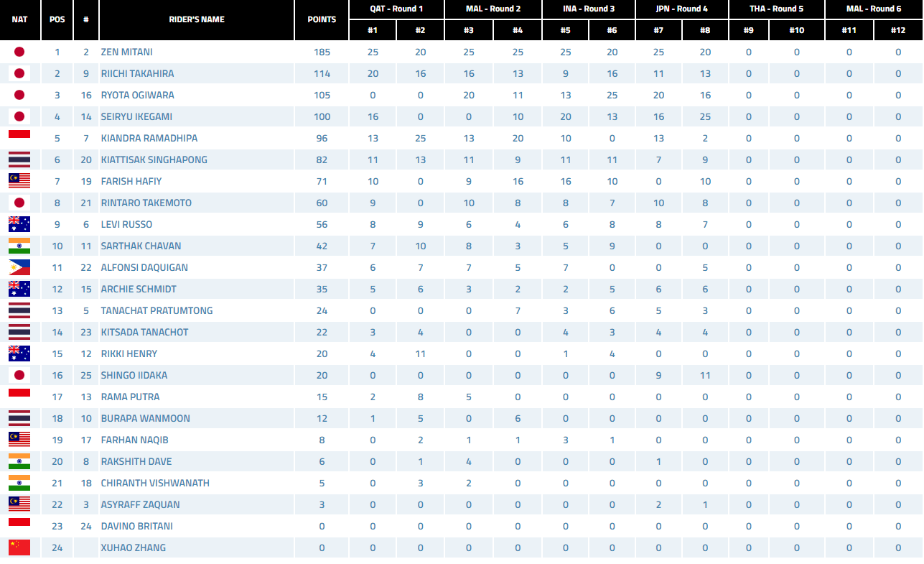Click the Japan flag in Ryota Ogiwara's row
This screenshot has height=564, width=924.
tap(19, 95)
